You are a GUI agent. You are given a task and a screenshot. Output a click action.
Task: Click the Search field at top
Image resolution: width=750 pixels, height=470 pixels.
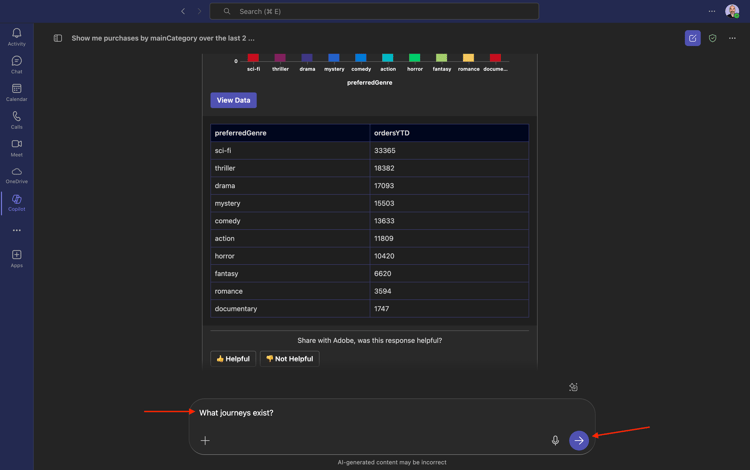click(x=374, y=11)
